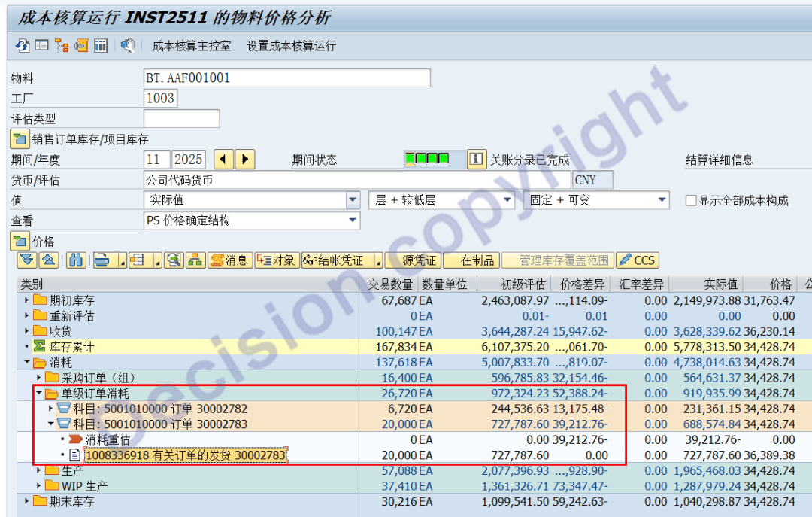Viewport: 812px width, 517px height.
Task: Click the 工厂 input field containing 1003
Action: tap(160, 98)
